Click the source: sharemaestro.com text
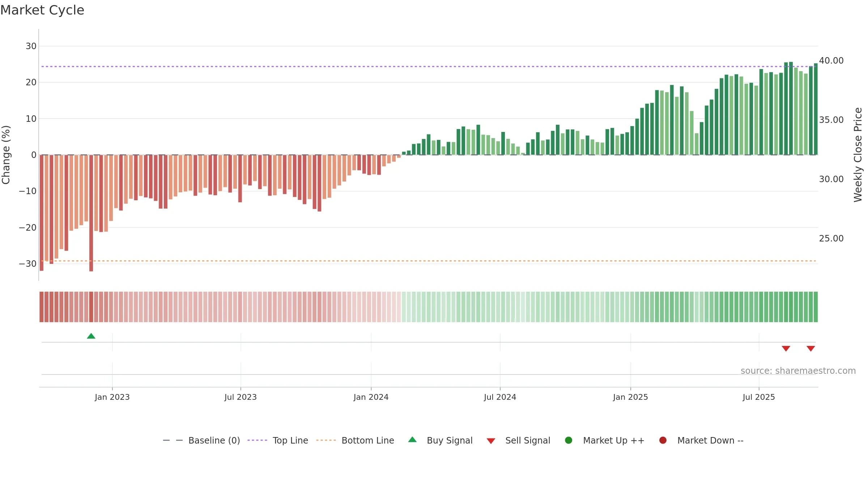 click(x=798, y=371)
